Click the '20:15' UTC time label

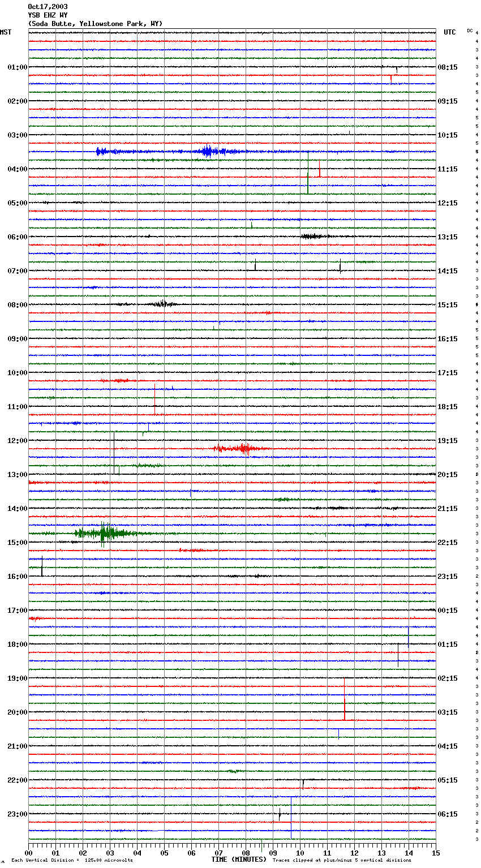click(x=448, y=475)
